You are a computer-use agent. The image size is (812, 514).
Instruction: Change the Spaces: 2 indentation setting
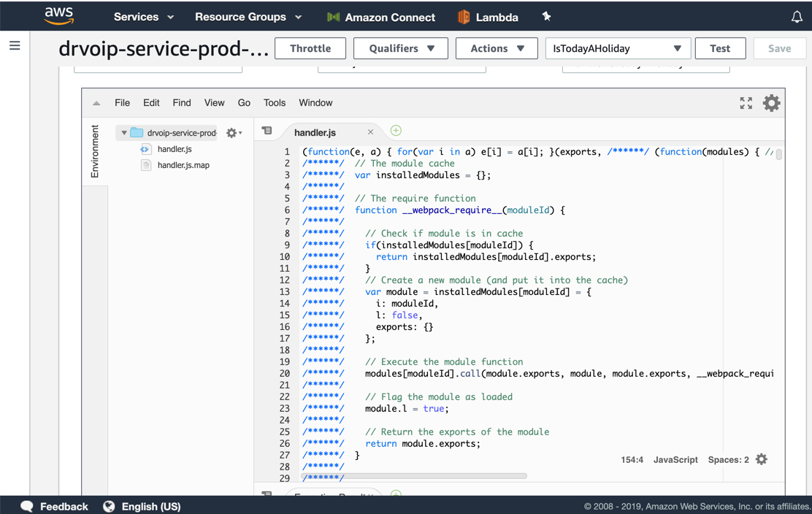(728, 460)
